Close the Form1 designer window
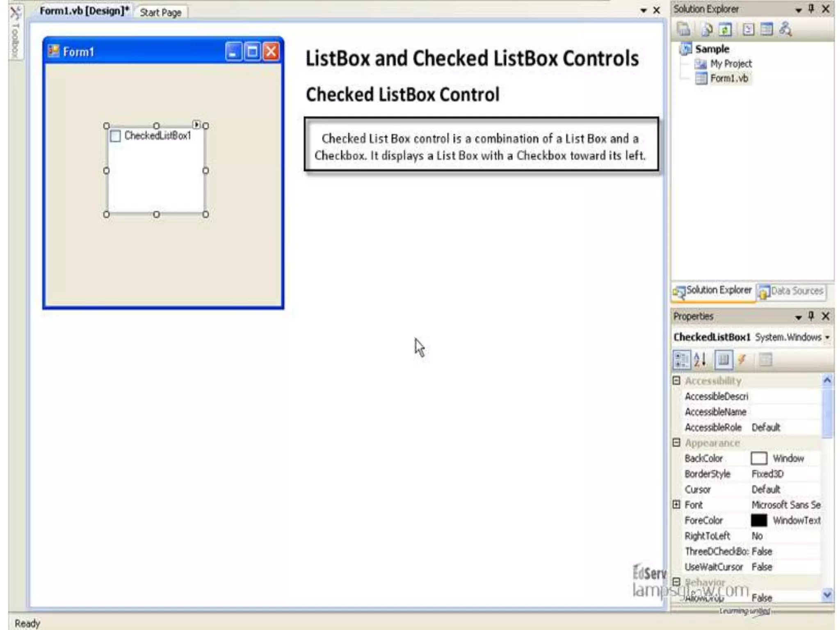Image resolution: width=840 pixels, height=630 pixels. pyautogui.click(x=271, y=52)
